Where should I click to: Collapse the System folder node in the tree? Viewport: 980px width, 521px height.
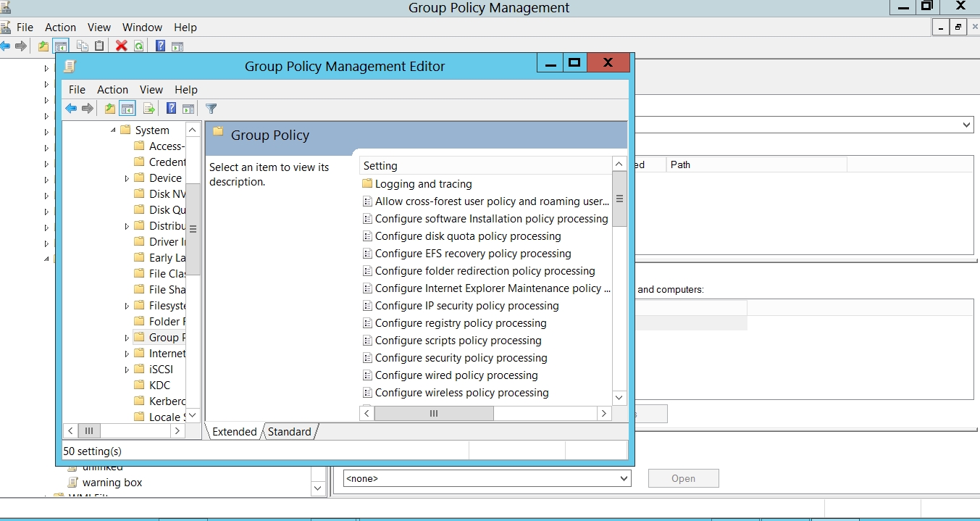pos(113,130)
